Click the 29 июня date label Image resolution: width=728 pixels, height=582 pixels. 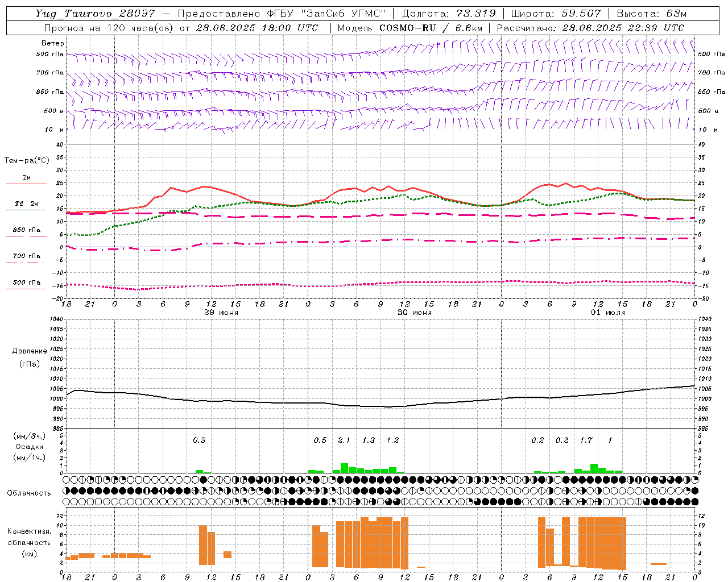221,313
